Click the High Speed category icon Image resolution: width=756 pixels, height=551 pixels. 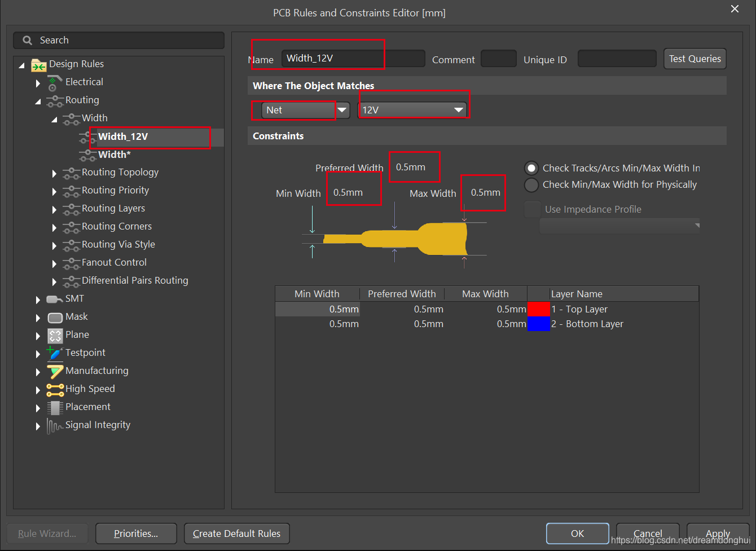pyautogui.click(x=55, y=389)
